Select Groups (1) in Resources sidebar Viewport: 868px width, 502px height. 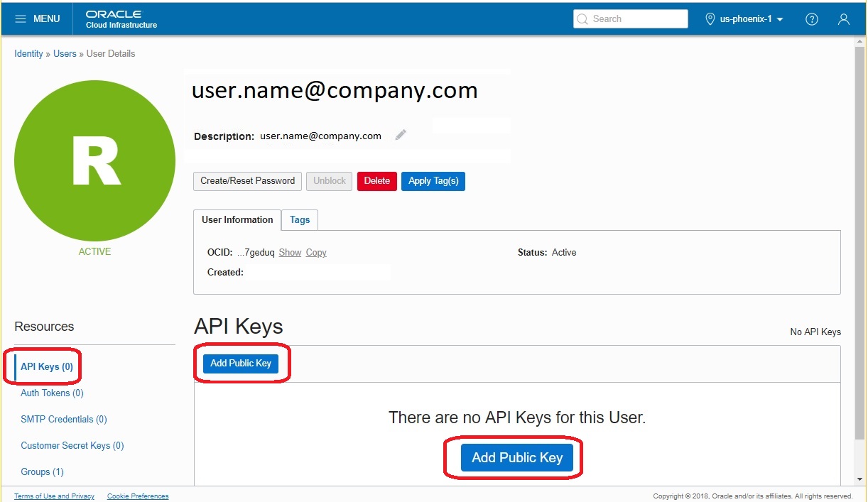[42, 471]
